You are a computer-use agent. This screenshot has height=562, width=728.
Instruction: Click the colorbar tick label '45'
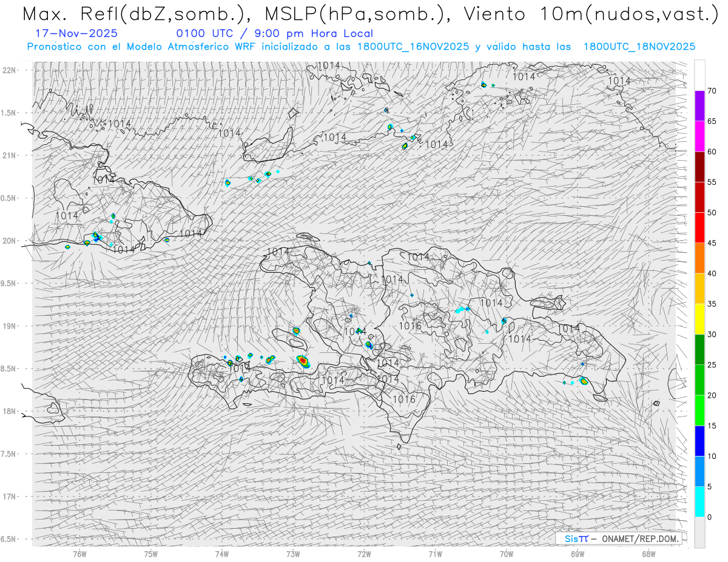pos(712,243)
